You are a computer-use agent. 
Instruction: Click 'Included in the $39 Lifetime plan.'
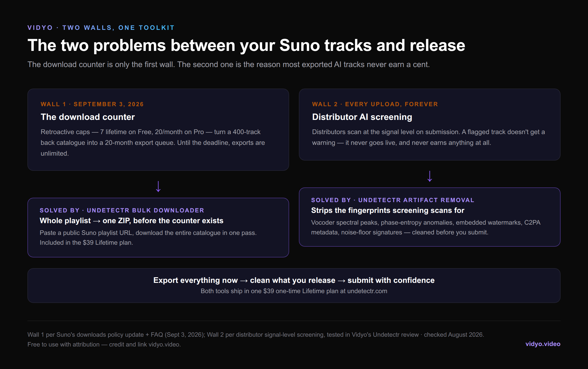tap(86, 242)
